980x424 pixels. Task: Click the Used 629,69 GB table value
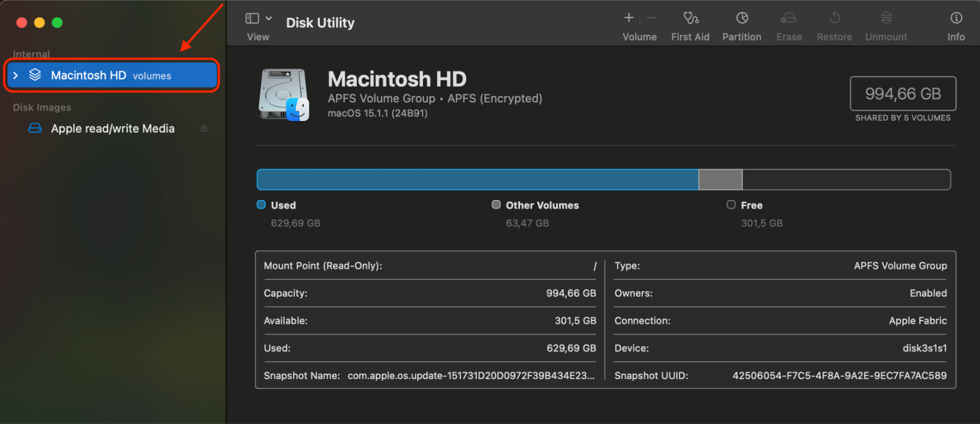[571, 349]
